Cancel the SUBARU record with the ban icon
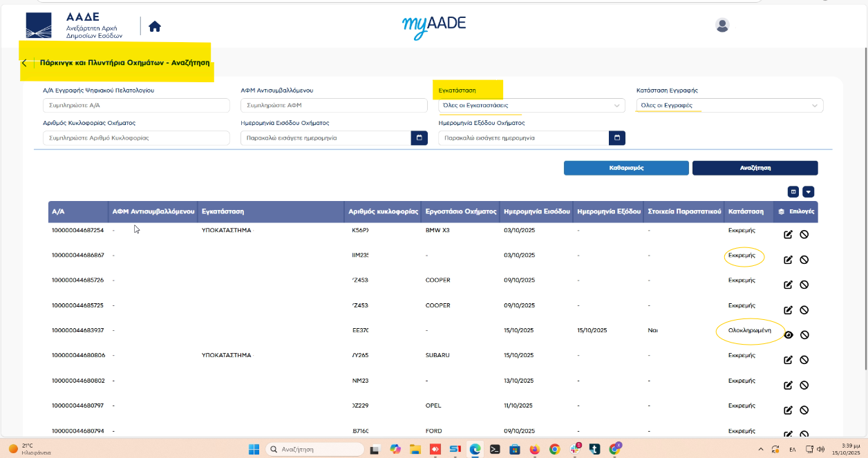 [804, 360]
